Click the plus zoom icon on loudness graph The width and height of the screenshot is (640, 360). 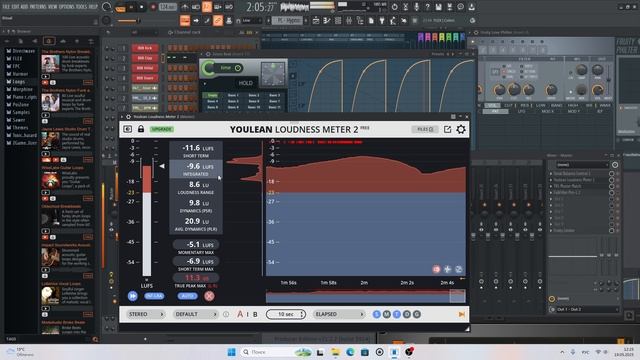pyautogui.click(x=447, y=269)
